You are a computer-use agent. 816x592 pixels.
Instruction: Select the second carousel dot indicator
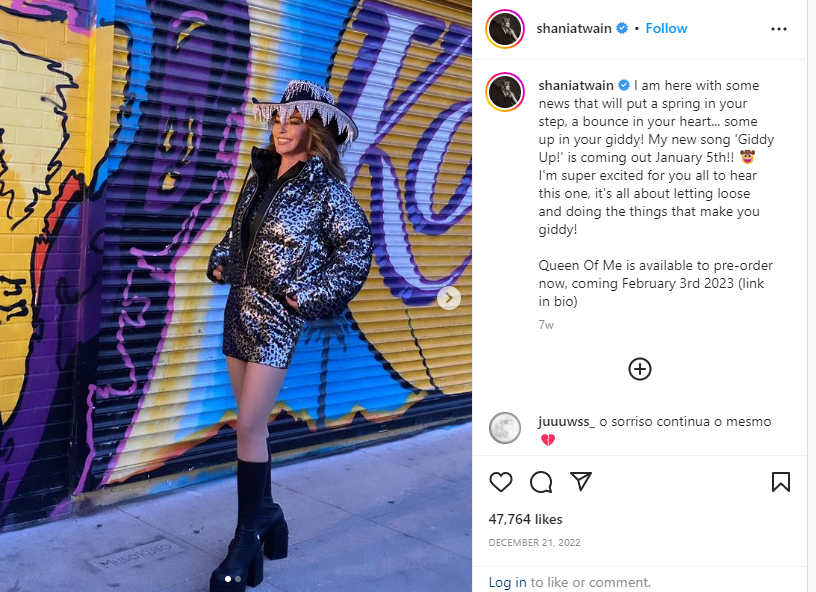[238, 578]
